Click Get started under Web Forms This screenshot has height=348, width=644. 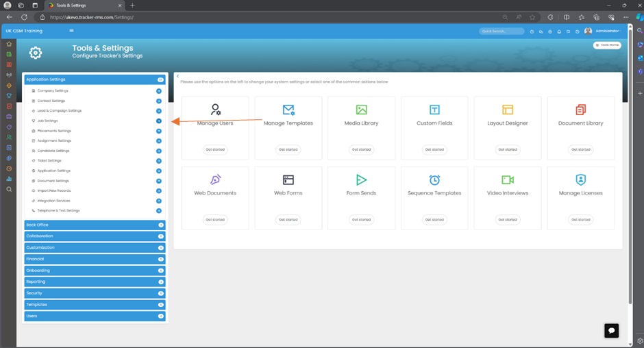[x=288, y=219]
